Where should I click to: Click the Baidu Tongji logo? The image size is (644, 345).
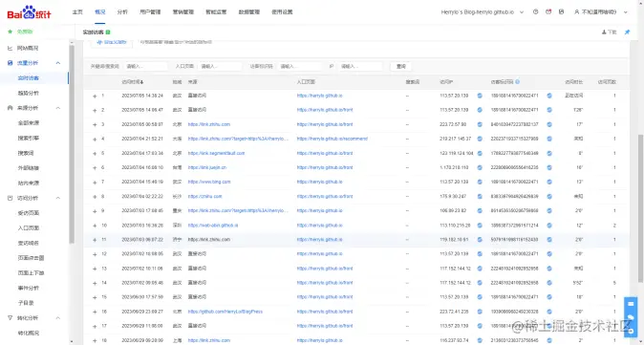(x=29, y=12)
